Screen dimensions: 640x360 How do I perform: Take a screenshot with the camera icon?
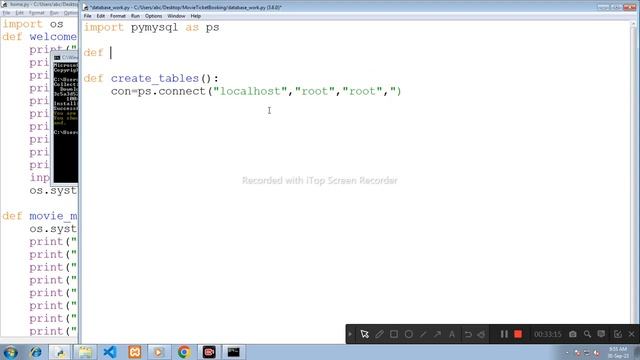pyautogui.click(x=573, y=334)
